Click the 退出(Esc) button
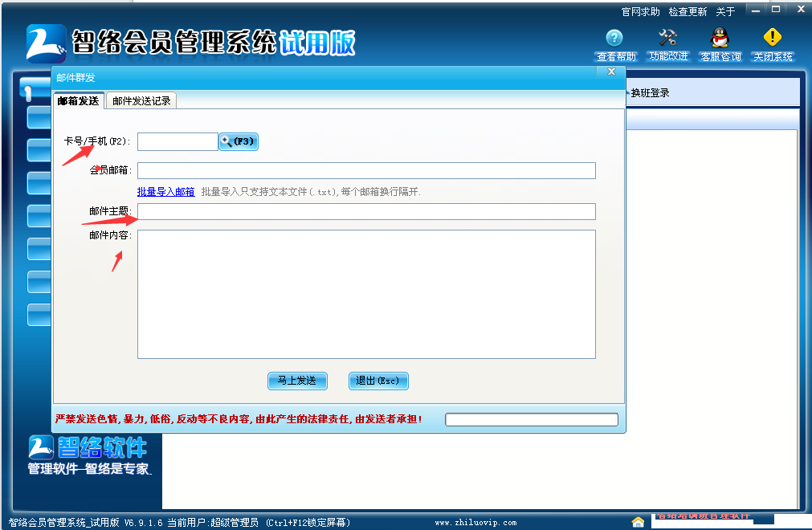812x530 pixels. pos(378,381)
